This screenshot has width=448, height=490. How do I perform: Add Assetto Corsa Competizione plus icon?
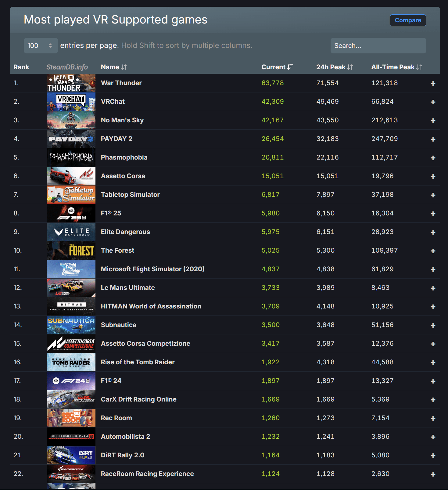point(433,344)
